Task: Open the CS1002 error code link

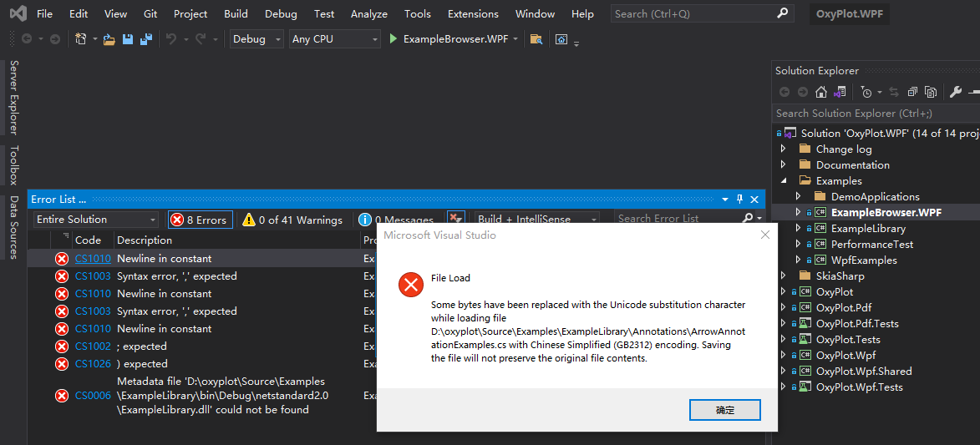Action: pyautogui.click(x=93, y=346)
